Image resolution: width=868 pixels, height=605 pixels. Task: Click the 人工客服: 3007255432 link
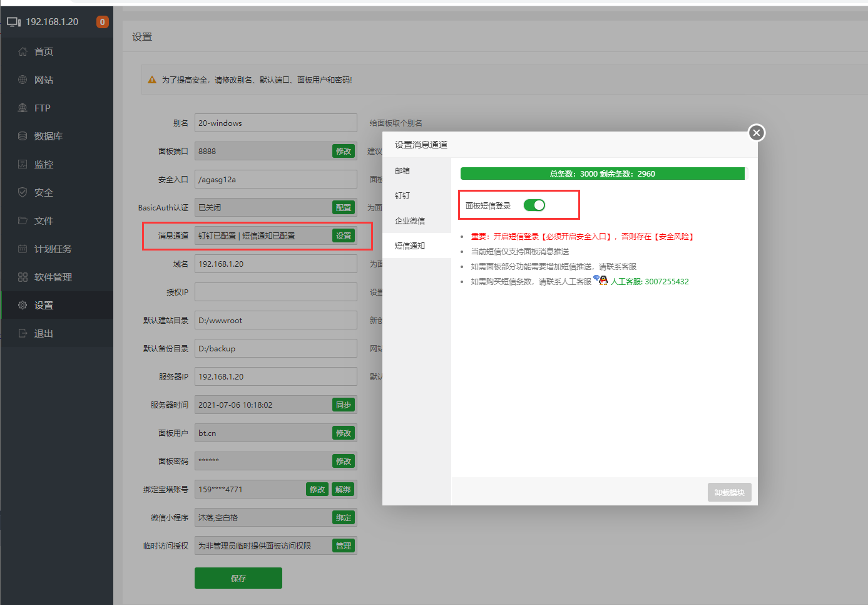coord(650,282)
